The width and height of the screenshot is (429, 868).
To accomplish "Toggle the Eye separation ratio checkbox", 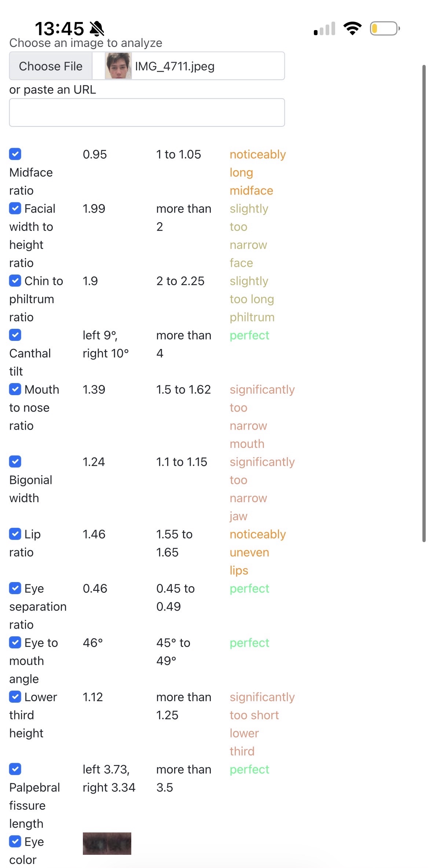I will point(15,588).
